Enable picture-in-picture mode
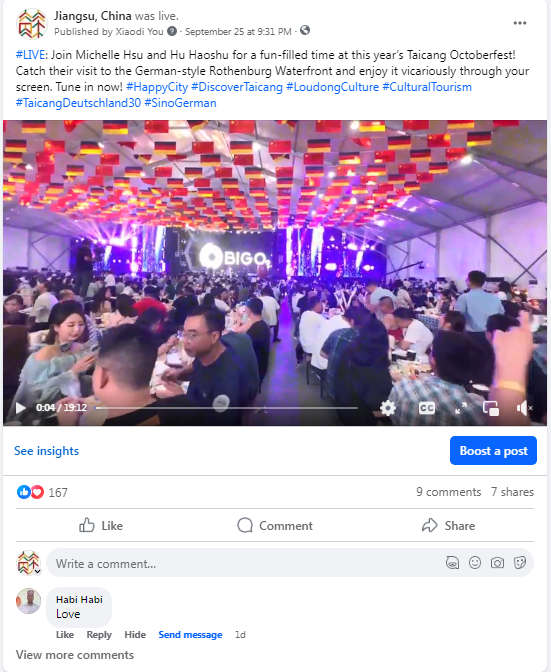 click(491, 408)
